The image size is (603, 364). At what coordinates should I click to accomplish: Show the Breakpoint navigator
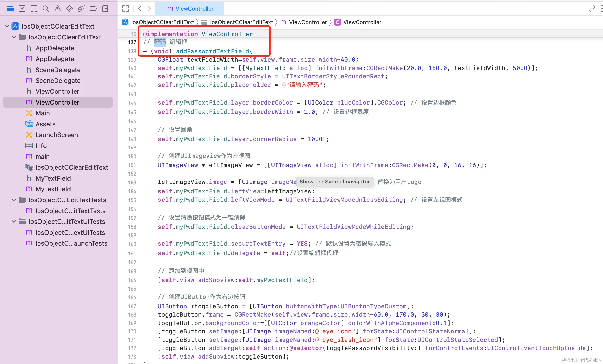click(93, 9)
